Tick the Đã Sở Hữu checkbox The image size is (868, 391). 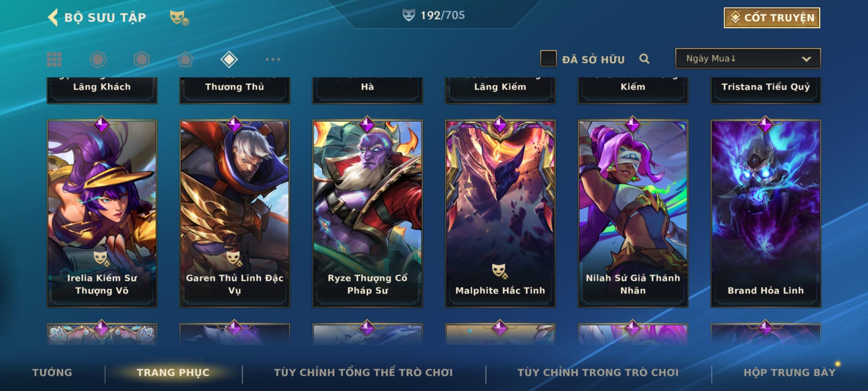(548, 58)
